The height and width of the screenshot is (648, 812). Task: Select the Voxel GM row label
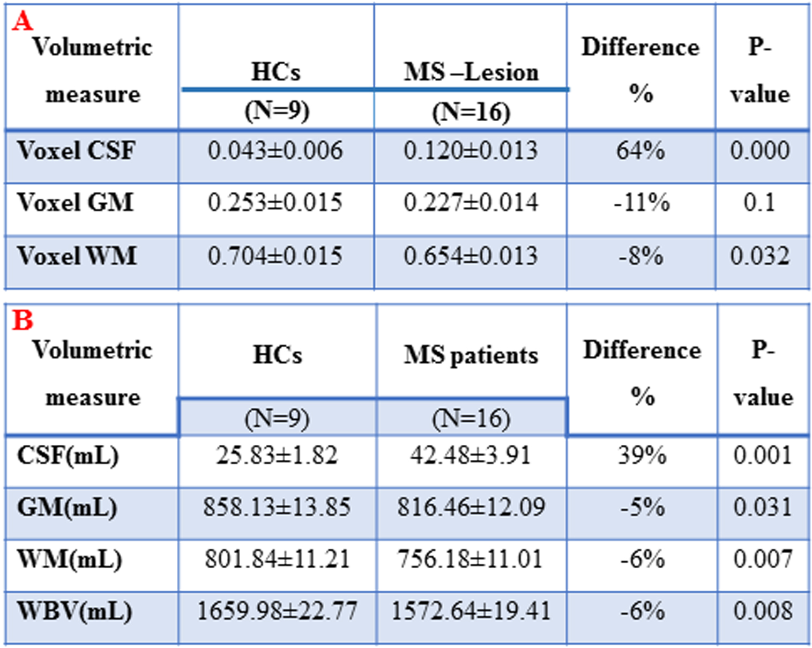pyautogui.click(x=75, y=203)
